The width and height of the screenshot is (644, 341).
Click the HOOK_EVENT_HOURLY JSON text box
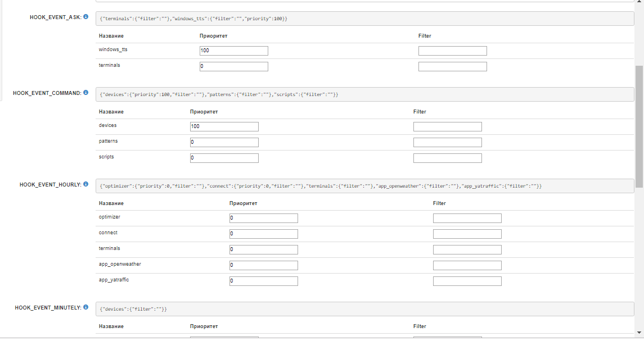tap(364, 186)
